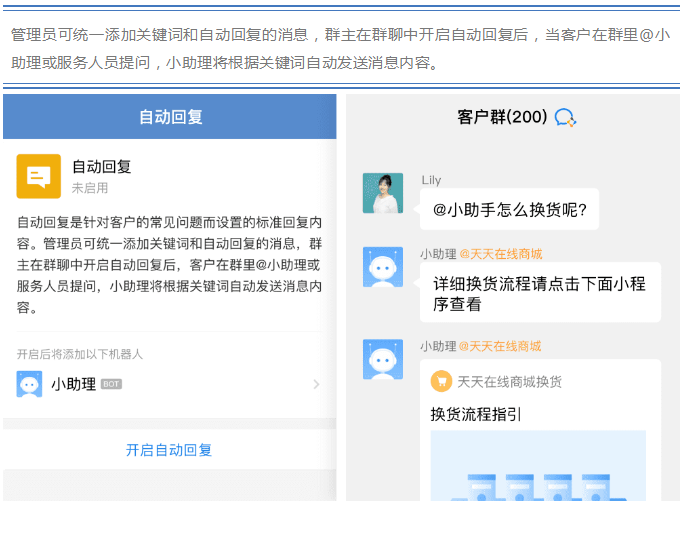The width and height of the screenshot is (685, 538).
Task: Open the mini program card preview image
Action: (538, 466)
